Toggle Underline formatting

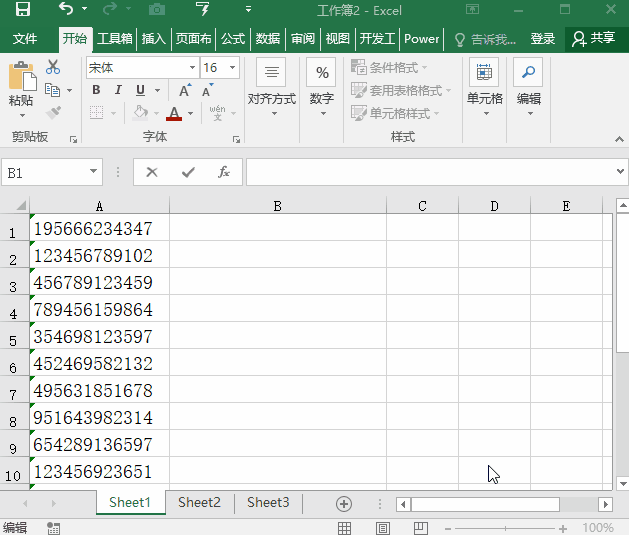click(x=140, y=90)
